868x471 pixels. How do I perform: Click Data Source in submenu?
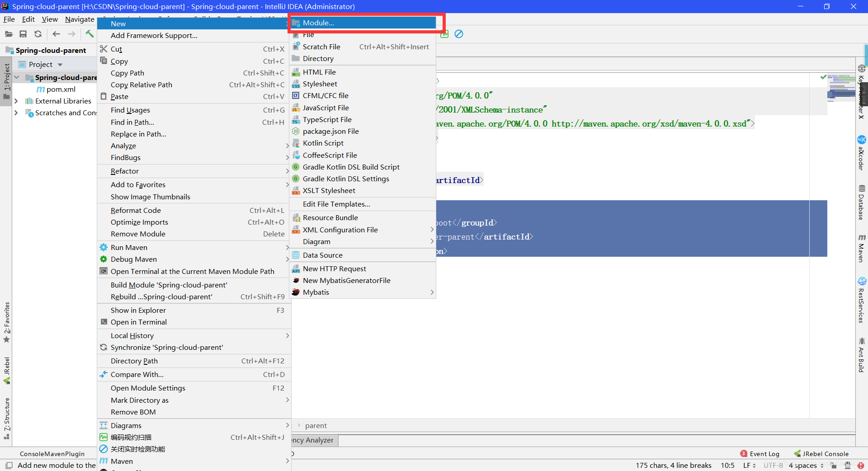coord(363,255)
